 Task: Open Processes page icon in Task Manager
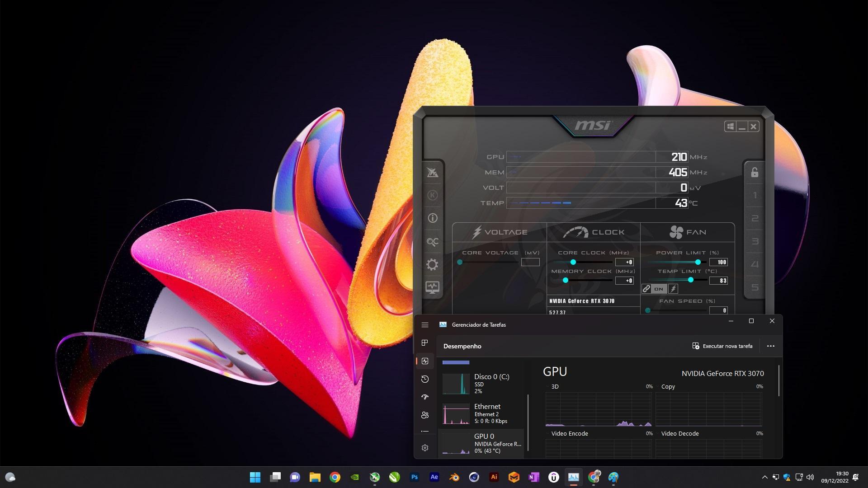click(425, 343)
